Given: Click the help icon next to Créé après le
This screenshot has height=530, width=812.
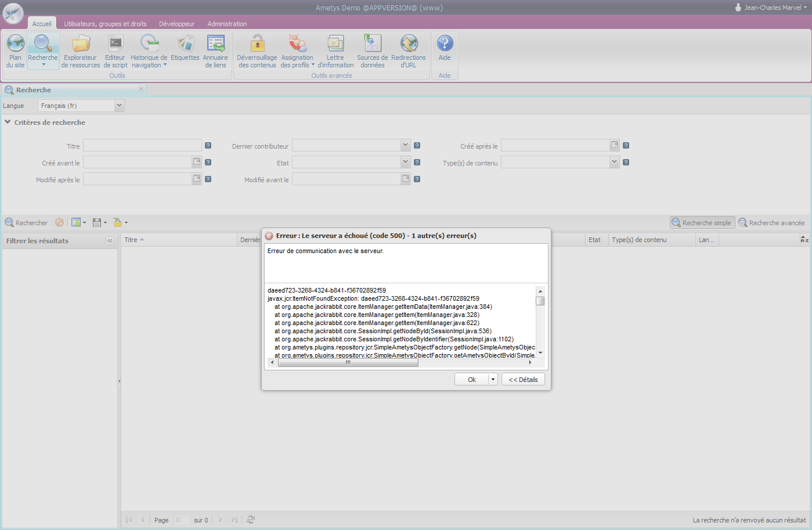Looking at the screenshot, I should pyautogui.click(x=626, y=146).
